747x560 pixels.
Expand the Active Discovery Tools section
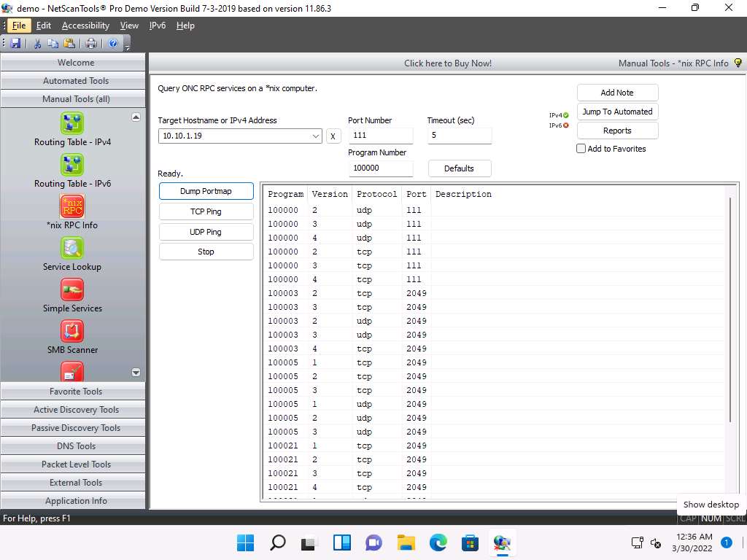[x=76, y=410]
